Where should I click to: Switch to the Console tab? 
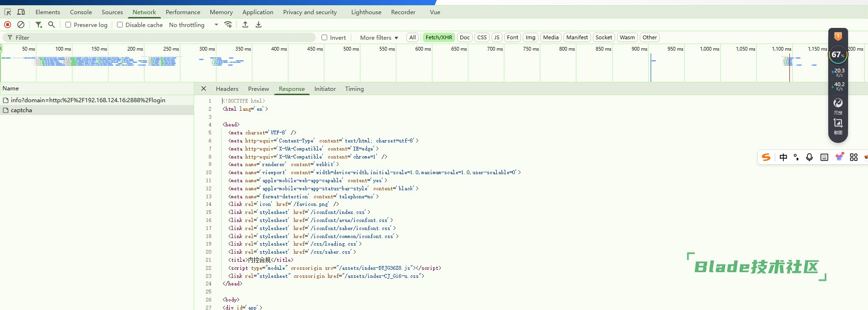click(x=81, y=12)
